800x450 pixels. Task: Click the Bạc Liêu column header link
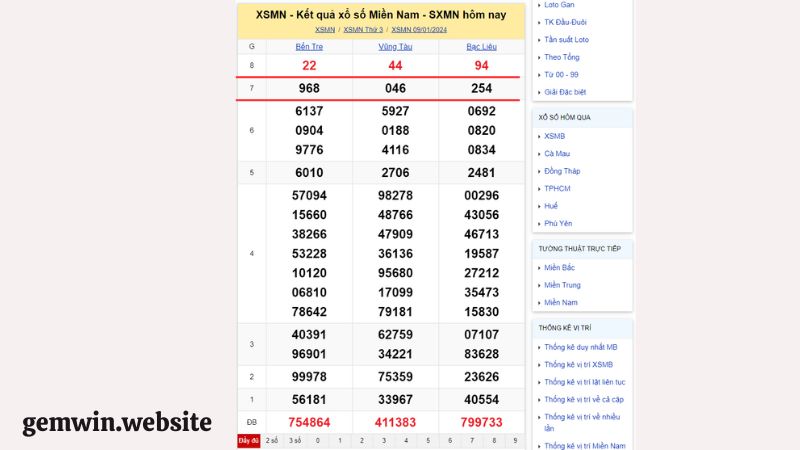point(481,47)
